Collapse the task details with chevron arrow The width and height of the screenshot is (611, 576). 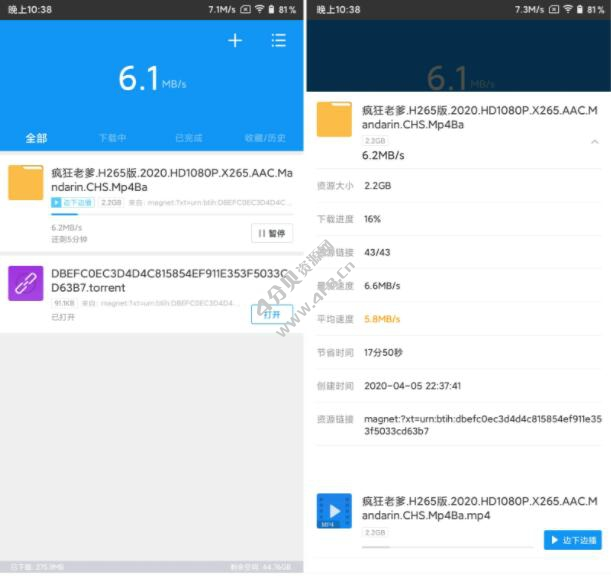(595, 142)
